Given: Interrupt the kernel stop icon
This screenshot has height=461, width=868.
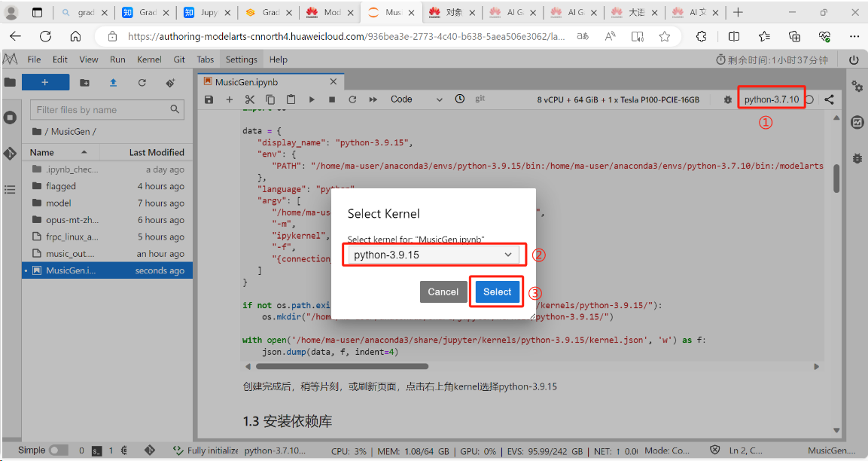Looking at the screenshot, I should pos(331,99).
